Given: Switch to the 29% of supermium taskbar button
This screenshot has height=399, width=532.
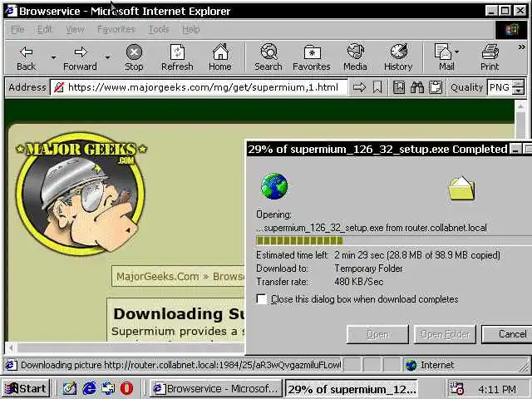Looking at the screenshot, I should coord(352,389).
